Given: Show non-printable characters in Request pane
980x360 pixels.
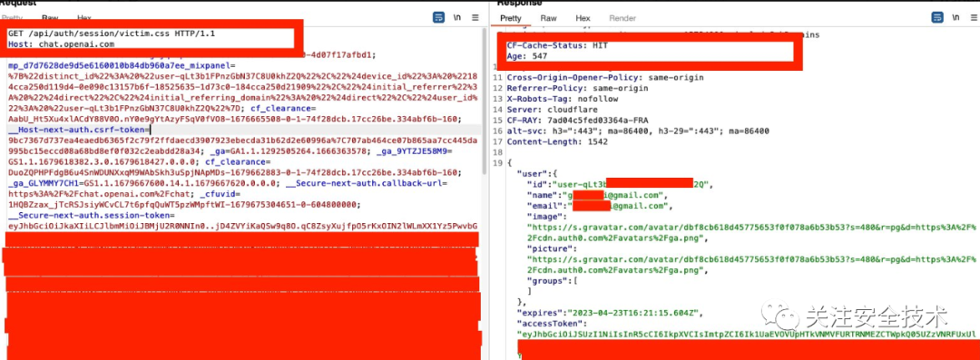Looking at the screenshot, I should click(457, 18).
